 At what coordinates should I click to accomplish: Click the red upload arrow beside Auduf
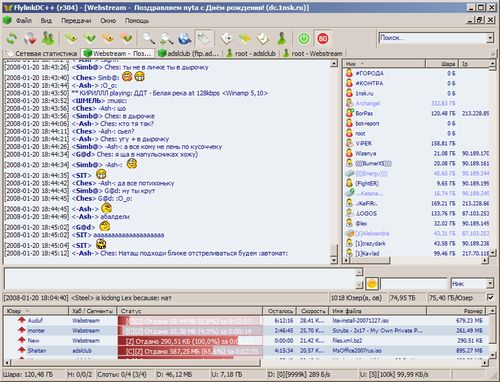tap(22, 320)
